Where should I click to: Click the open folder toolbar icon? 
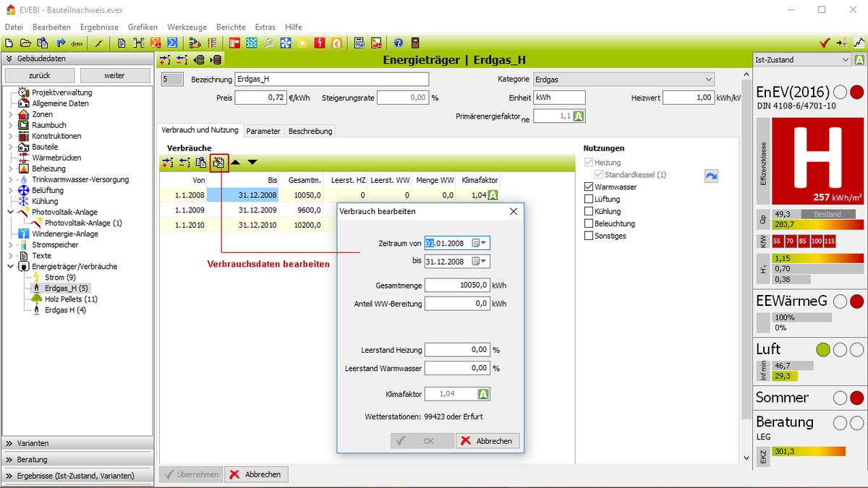(x=25, y=43)
